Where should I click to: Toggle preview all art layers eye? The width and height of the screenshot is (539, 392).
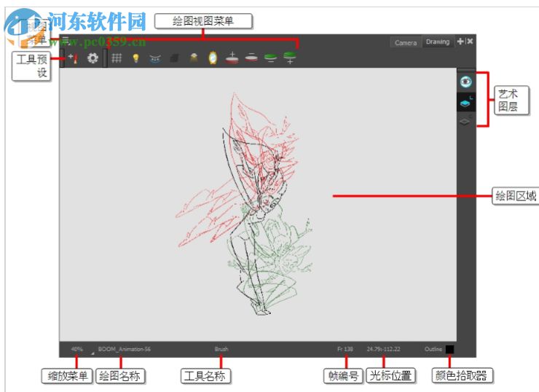click(x=465, y=82)
